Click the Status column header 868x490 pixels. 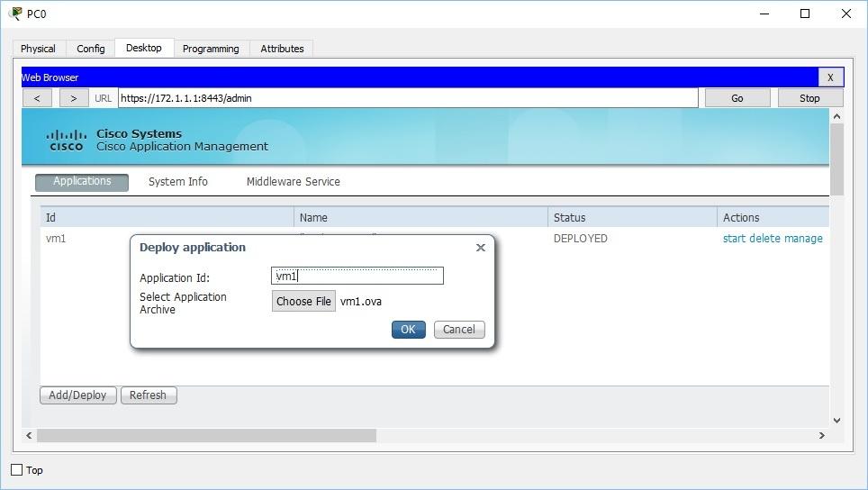(x=633, y=218)
